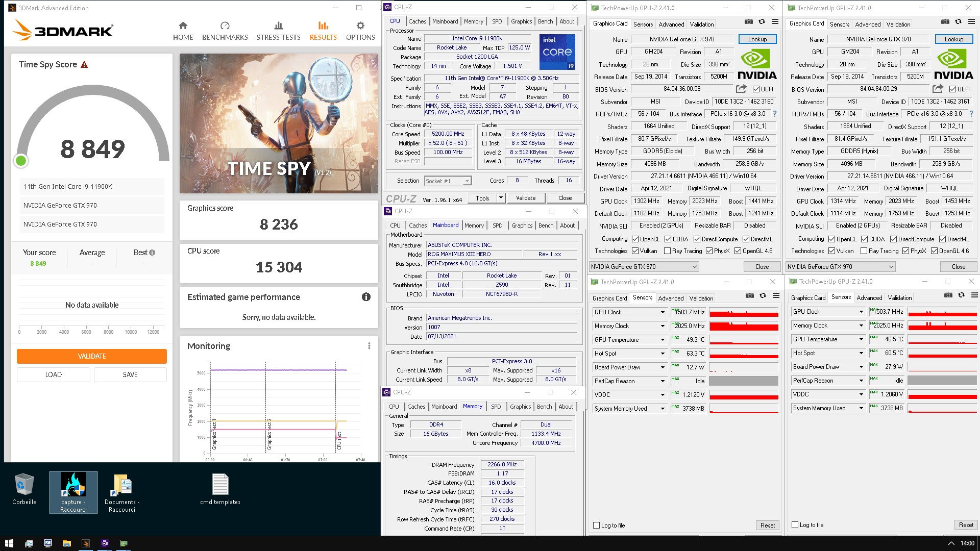Click VDDC red sensor graph, bottom-right GPU-Z
Viewport: 980px width, 551px height.
[942, 394]
